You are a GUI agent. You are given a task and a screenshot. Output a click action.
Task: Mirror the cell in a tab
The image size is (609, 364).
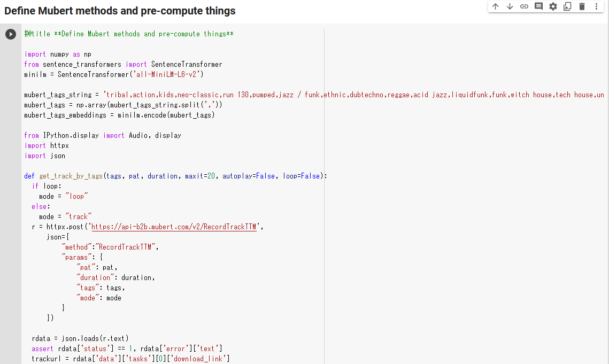click(x=567, y=6)
